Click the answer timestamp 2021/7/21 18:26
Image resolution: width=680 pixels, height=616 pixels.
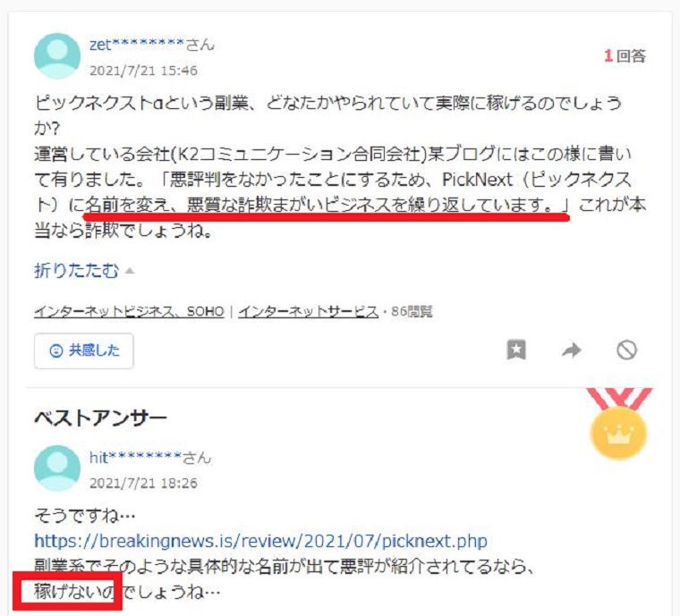point(143,483)
